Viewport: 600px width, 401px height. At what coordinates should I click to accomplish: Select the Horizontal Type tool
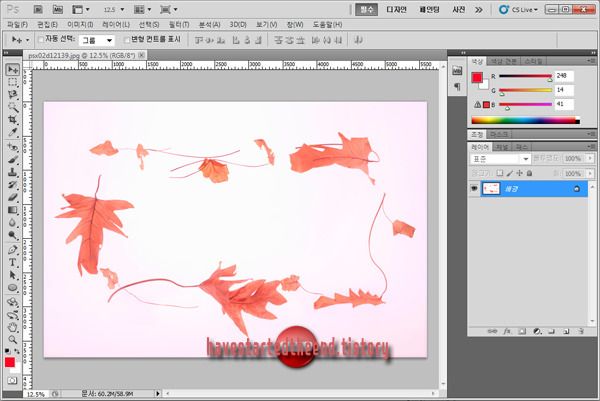[x=13, y=262]
